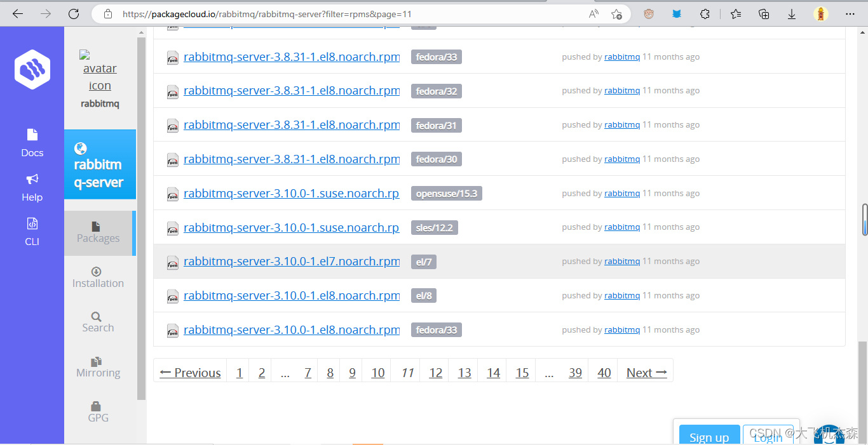The image size is (868, 445).
Task: Click the rpm icon in the fedora/30 row
Action: 172,160
